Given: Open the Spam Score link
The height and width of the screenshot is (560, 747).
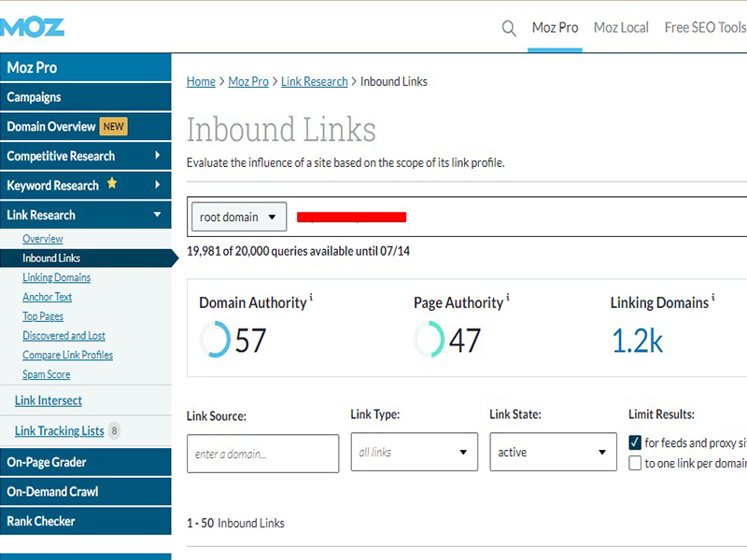Looking at the screenshot, I should (47, 374).
